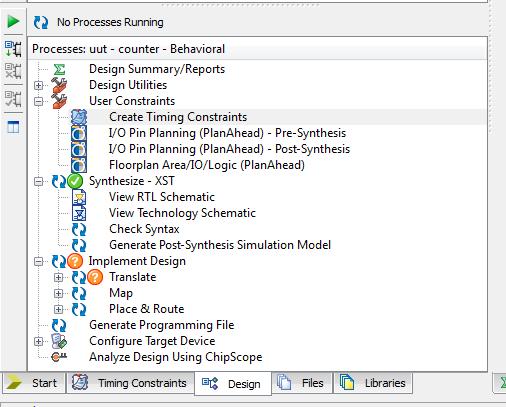The image size is (506, 407).
Task: Click the Configure Target Device icon
Action: pos(59,341)
